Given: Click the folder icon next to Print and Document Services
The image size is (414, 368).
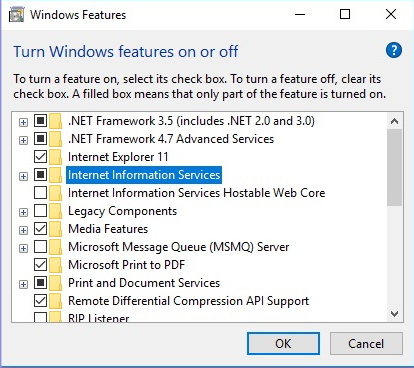Looking at the screenshot, I should 55,283.
